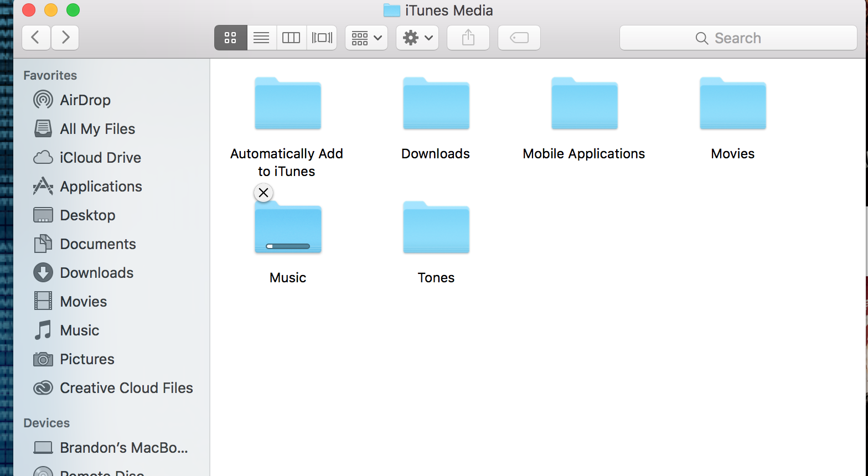Image resolution: width=868 pixels, height=476 pixels.
Task: Select Brandon's MacBook under Devices
Action: 111,448
